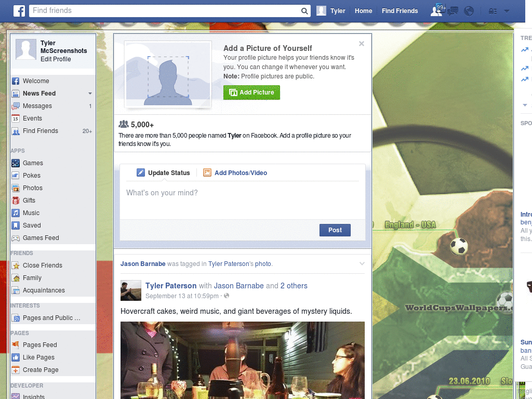
Task: Click Find Friends sidebar icon
Action: [16, 131]
